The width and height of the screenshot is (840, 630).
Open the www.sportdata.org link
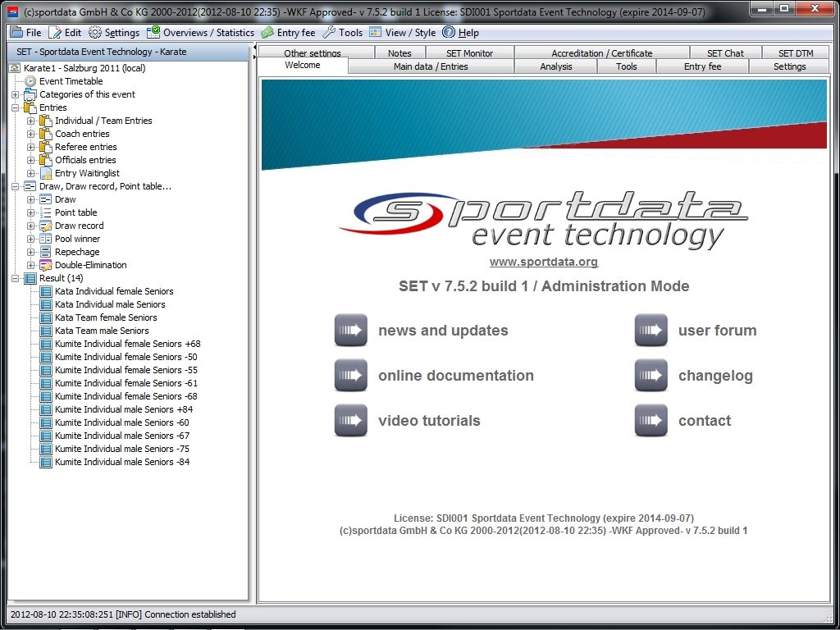click(x=544, y=262)
